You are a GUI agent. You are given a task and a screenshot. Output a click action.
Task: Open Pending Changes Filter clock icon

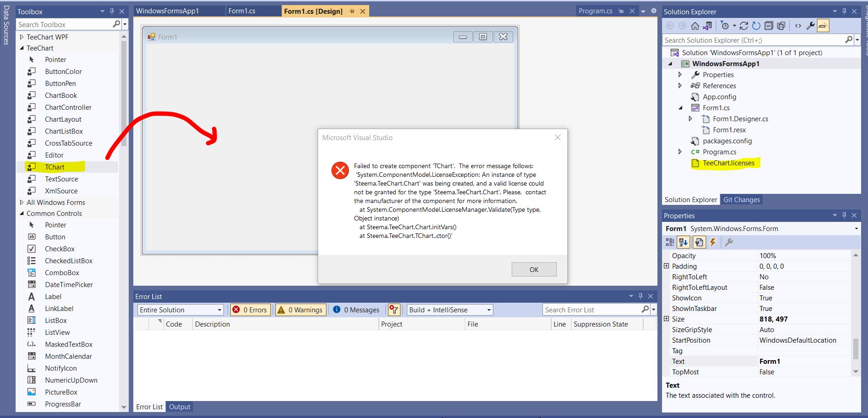pyautogui.click(x=725, y=26)
